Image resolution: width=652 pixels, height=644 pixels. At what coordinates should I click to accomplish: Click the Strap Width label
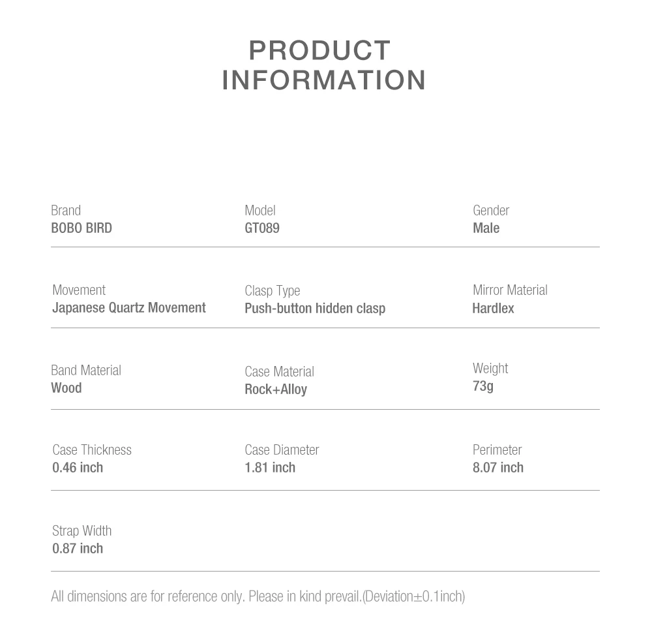[82, 531]
